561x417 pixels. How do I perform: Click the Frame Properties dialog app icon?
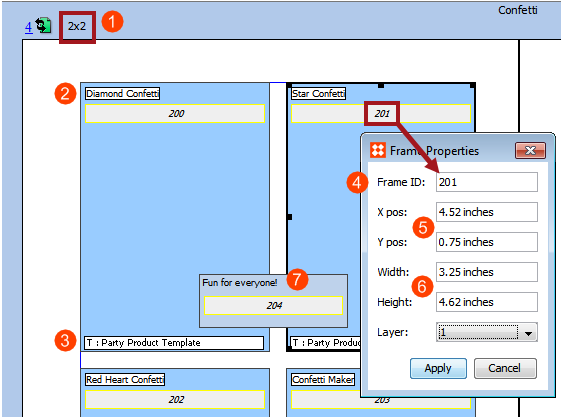(378, 150)
